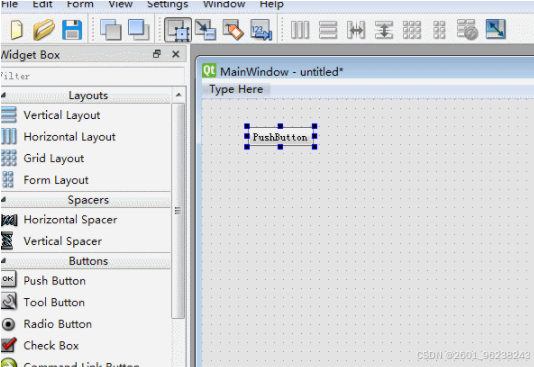Click Type Here in MainWindow menu bar
The height and width of the screenshot is (367, 534).
click(236, 89)
